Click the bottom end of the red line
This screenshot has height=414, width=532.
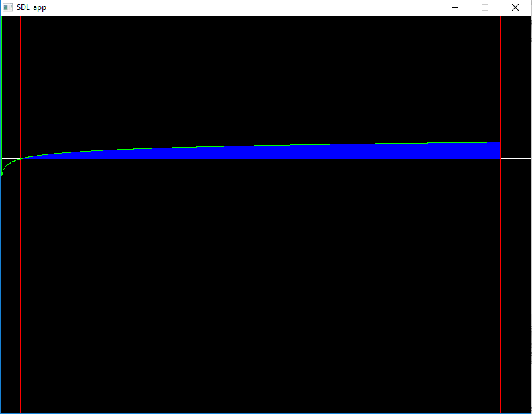tap(21, 410)
